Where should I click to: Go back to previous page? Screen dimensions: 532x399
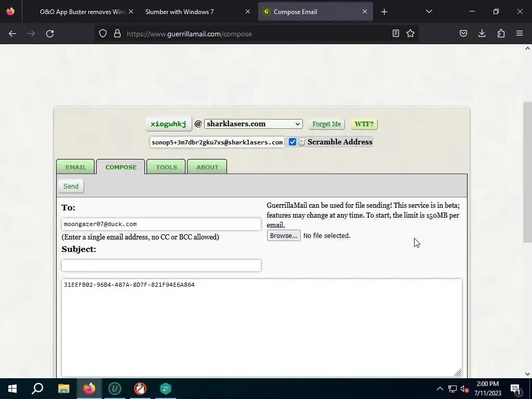coord(12,34)
